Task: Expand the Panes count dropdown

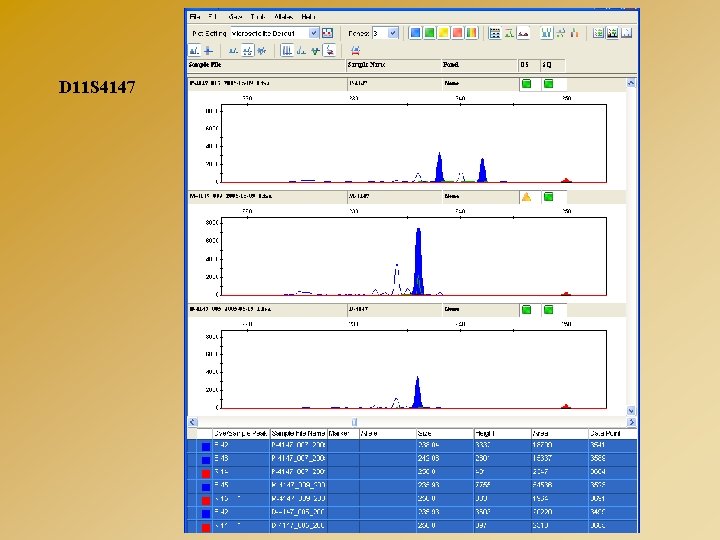Action: point(393,33)
